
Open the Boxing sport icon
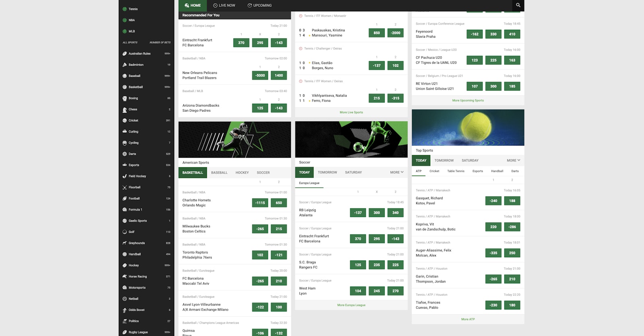click(125, 98)
